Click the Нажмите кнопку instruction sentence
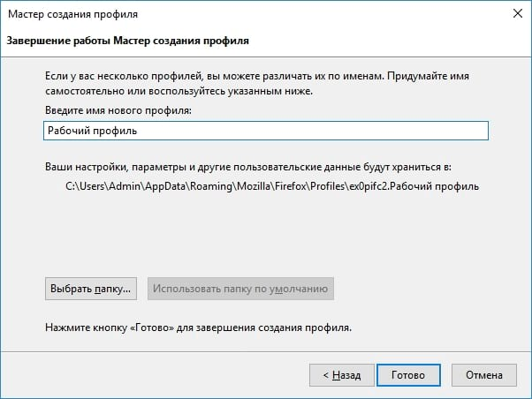Viewport: 532px width, 399px height. coord(199,327)
